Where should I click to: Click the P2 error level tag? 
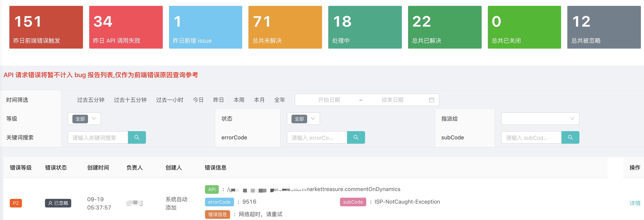coord(16,203)
